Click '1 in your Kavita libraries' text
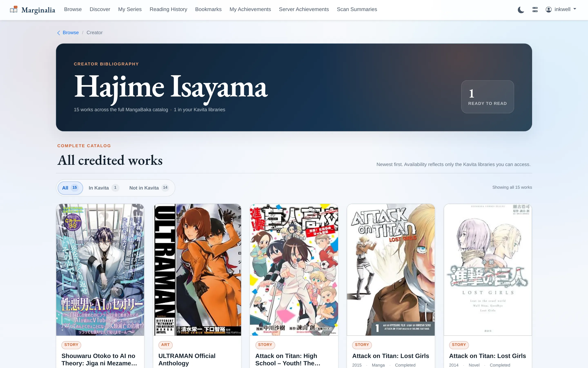The height and width of the screenshot is (368, 588). (199, 110)
